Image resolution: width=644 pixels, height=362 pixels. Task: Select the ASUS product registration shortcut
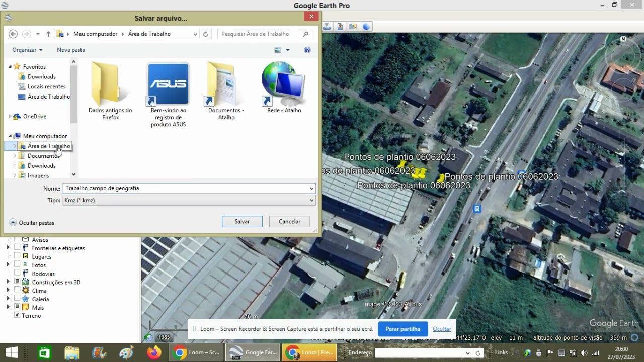pos(168,95)
